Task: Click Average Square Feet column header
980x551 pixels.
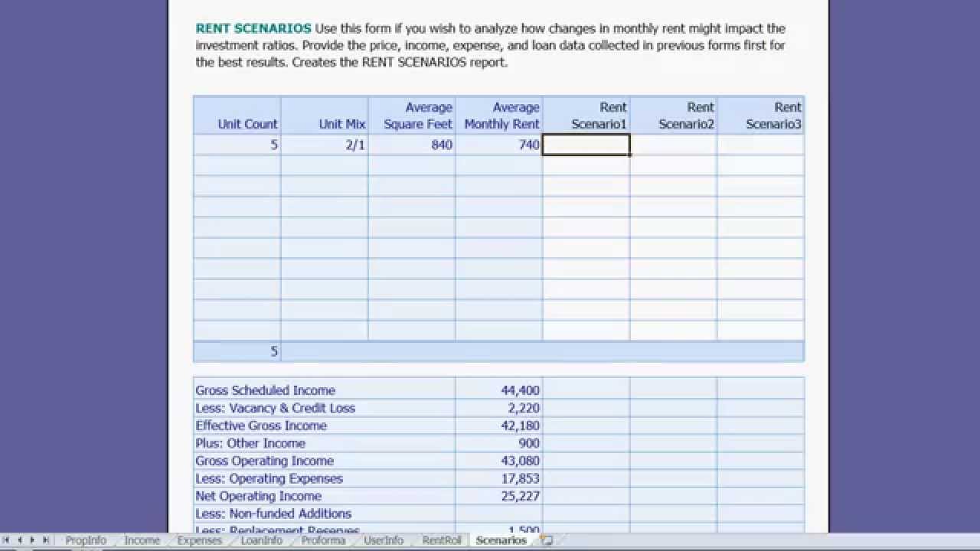Action: pyautogui.click(x=412, y=116)
